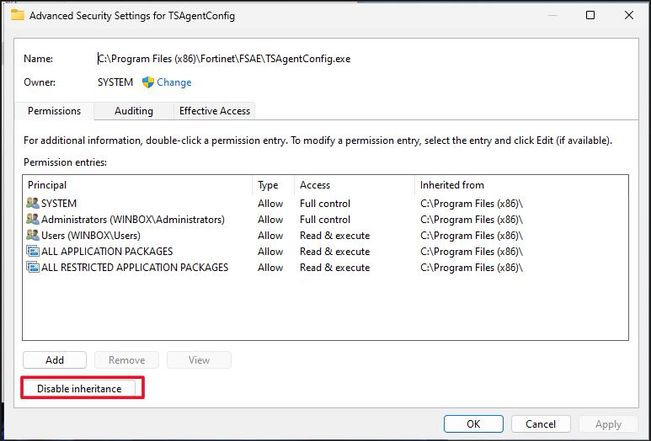651x441 pixels.
Task: Click the Users (WINBOX\Users) group icon
Action: (32, 235)
